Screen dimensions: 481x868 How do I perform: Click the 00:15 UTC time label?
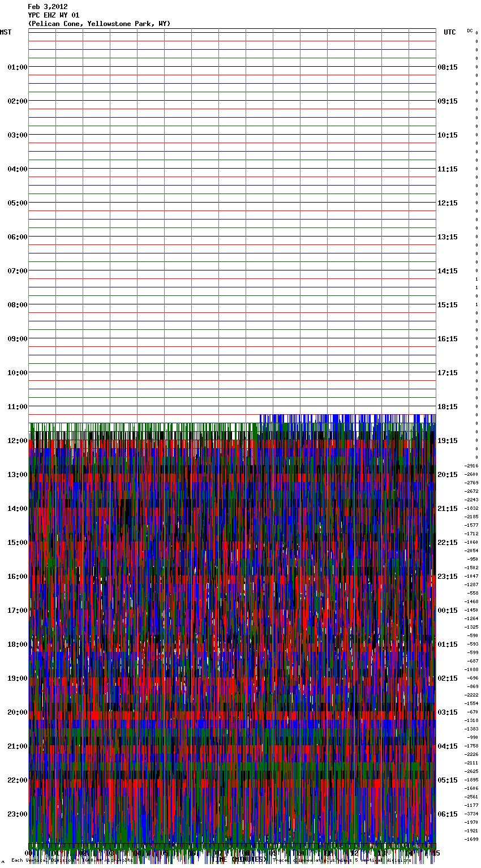pyautogui.click(x=448, y=611)
